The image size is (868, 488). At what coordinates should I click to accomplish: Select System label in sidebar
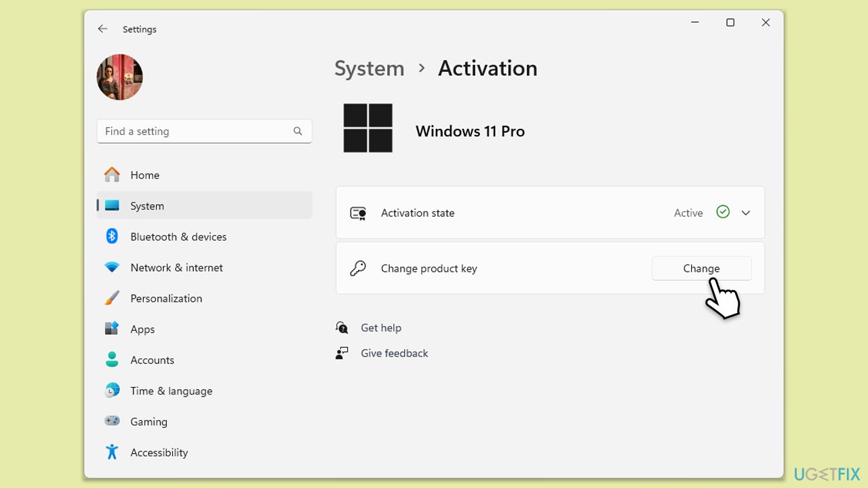(147, 206)
